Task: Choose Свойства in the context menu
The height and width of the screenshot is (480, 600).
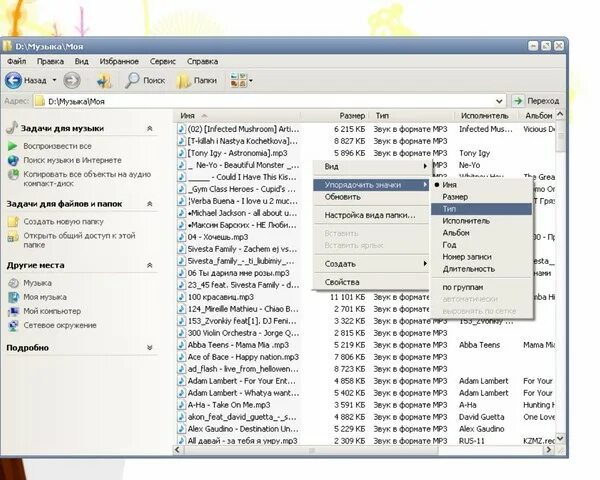Action: coord(371,282)
